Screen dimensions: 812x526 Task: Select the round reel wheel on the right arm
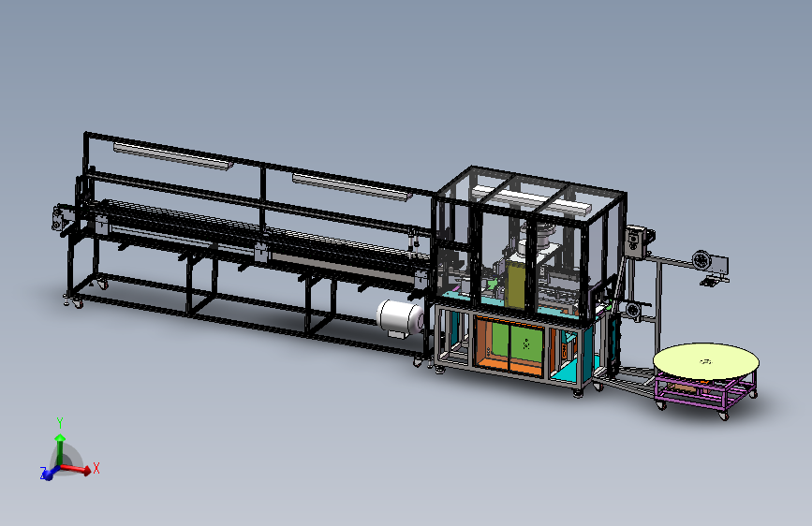click(x=702, y=260)
